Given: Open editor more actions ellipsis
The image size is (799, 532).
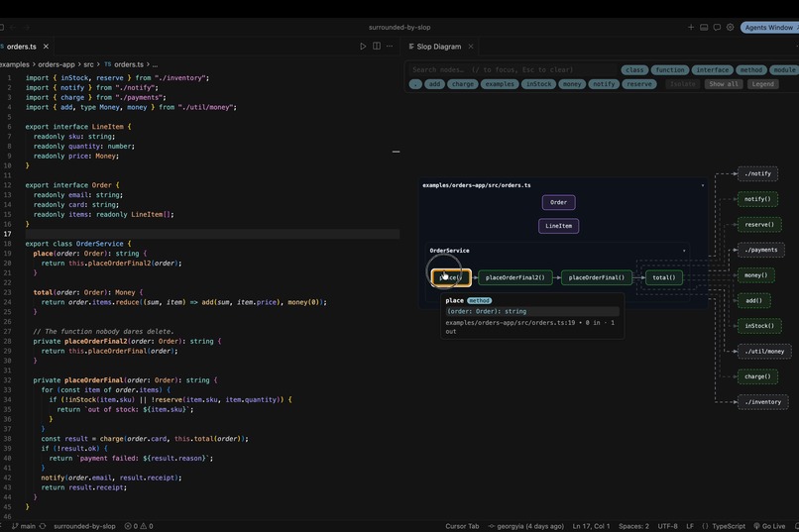Looking at the screenshot, I should click(390, 47).
